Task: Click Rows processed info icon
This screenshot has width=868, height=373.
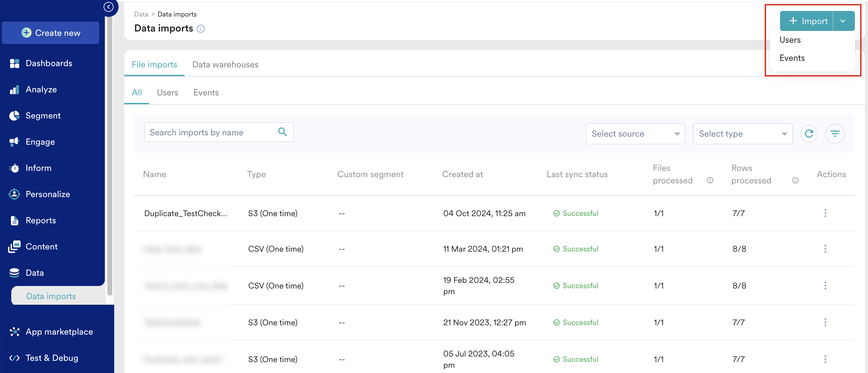Action: coord(795,180)
